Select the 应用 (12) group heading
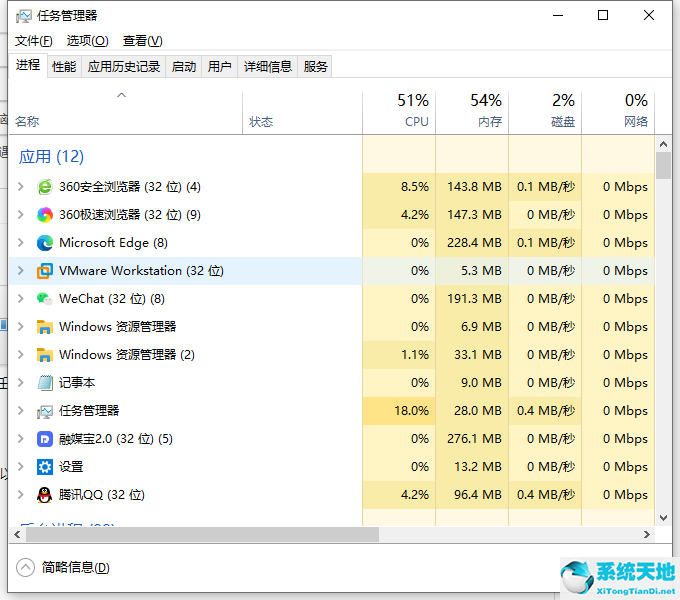Viewport: 680px width, 600px height. tap(51, 157)
